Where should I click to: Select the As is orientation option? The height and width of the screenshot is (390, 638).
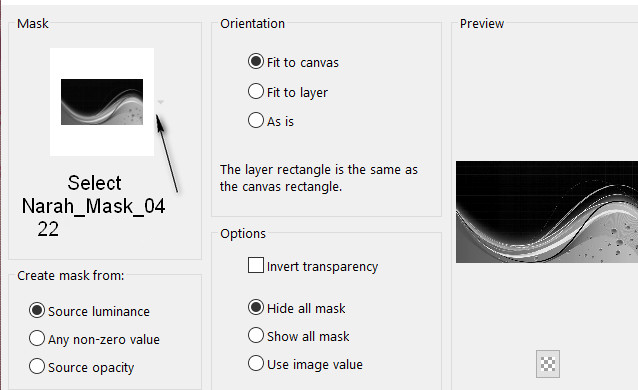[271, 121]
